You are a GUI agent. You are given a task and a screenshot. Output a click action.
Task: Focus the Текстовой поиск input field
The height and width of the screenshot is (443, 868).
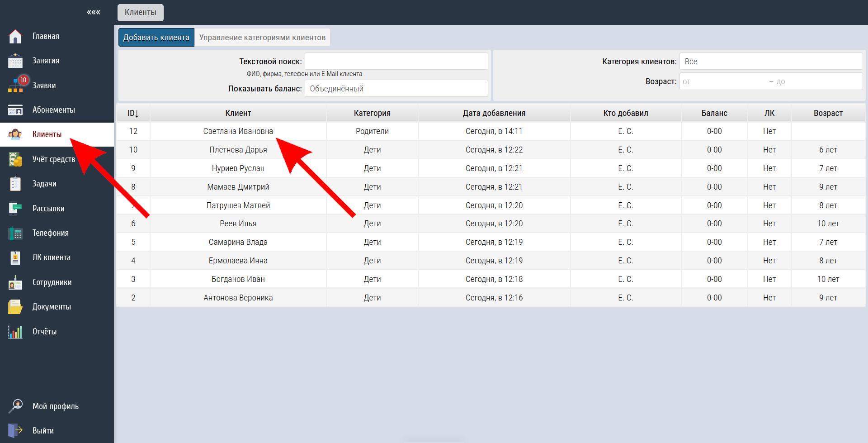tap(396, 61)
